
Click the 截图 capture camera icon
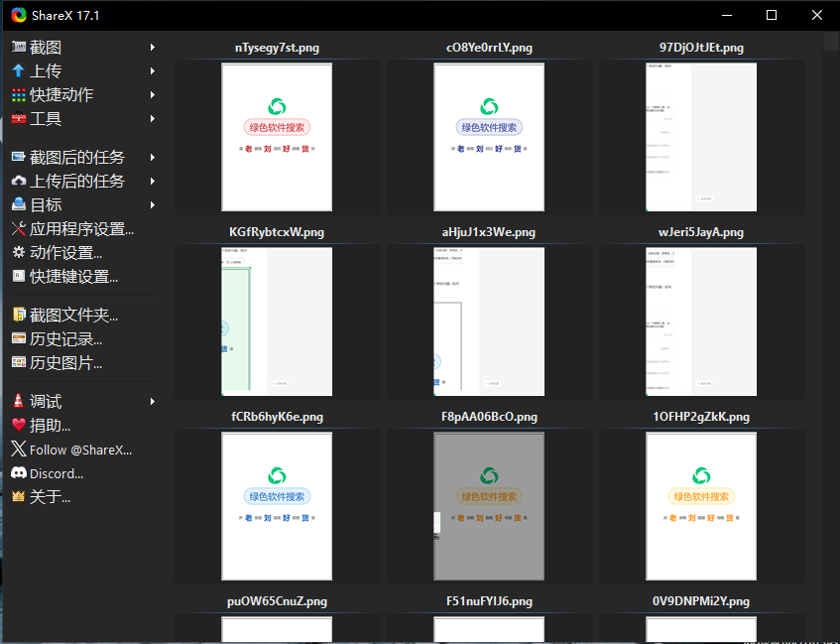point(18,48)
